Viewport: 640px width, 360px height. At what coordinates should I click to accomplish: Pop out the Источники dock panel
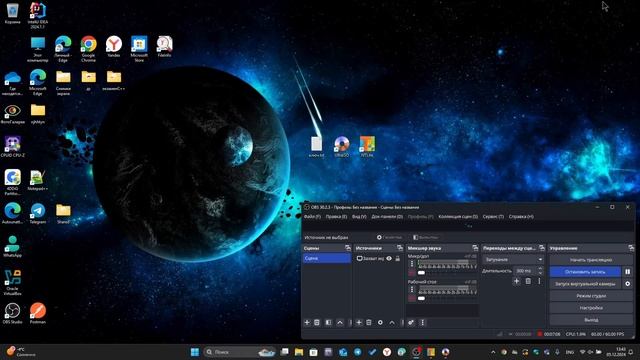coord(400,248)
